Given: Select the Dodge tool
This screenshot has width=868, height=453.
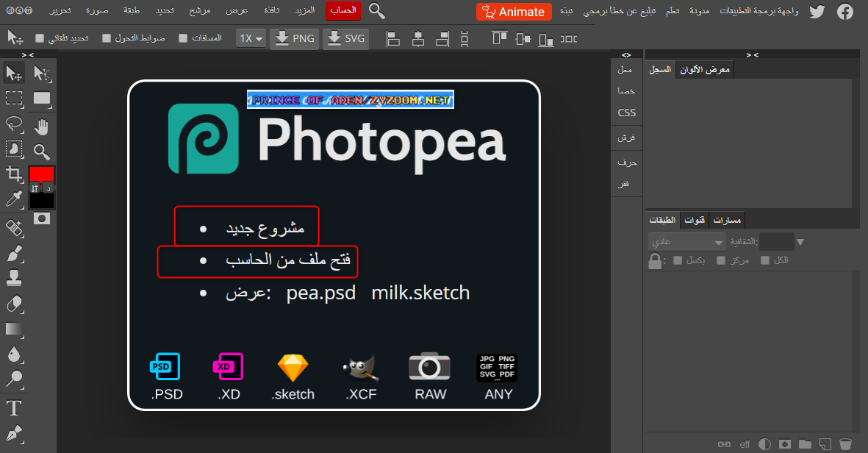Looking at the screenshot, I should point(14,379).
